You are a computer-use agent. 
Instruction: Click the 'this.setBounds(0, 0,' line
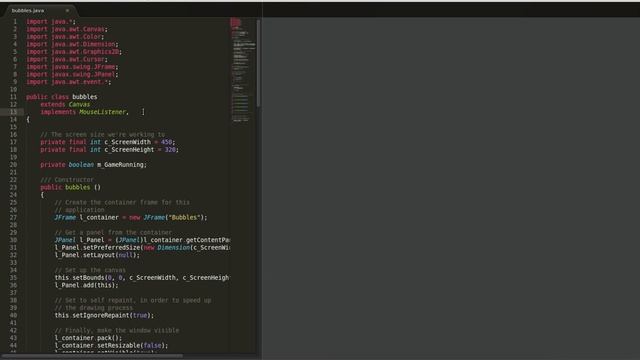click(x=142, y=278)
